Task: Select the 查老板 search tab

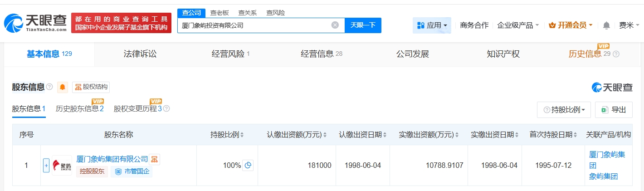Action: pos(220,13)
